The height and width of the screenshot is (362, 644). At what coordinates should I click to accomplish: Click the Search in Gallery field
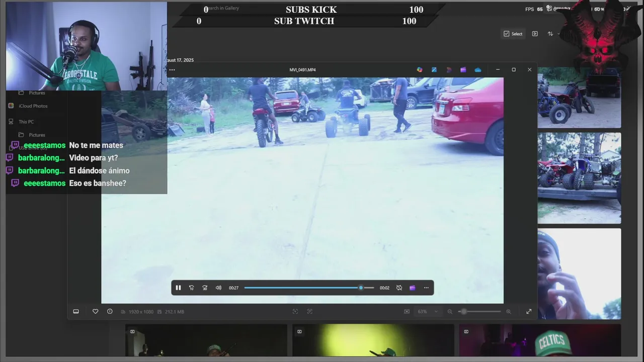222,8
